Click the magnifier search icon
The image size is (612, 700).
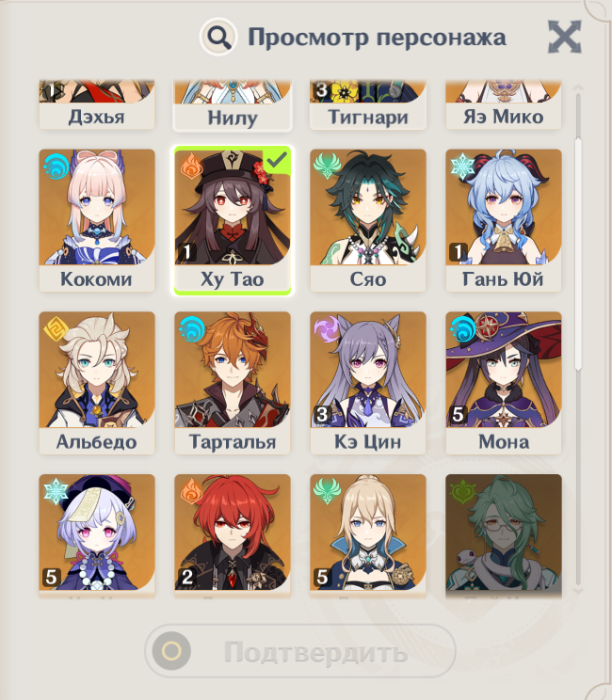tap(218, 38)
